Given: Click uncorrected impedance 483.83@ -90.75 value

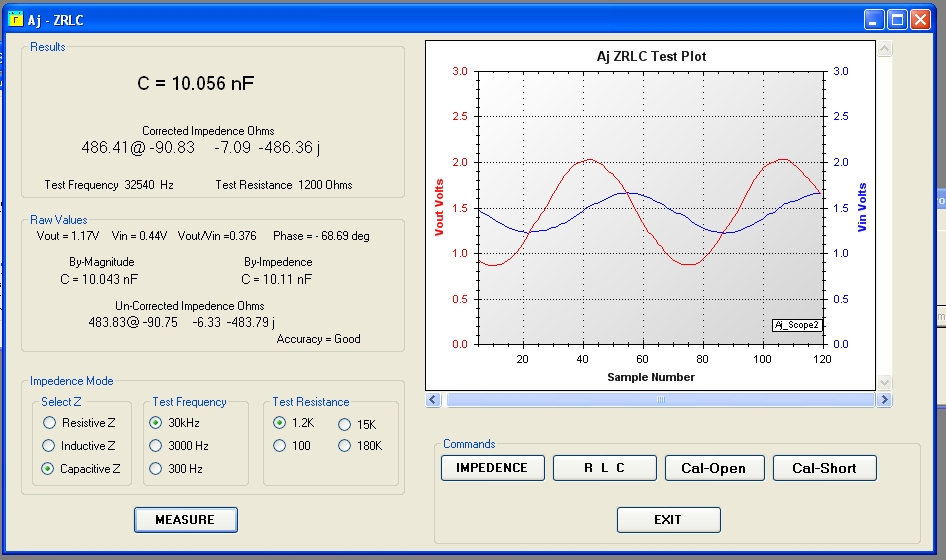Looking at the screenshot, I should 133,322.
